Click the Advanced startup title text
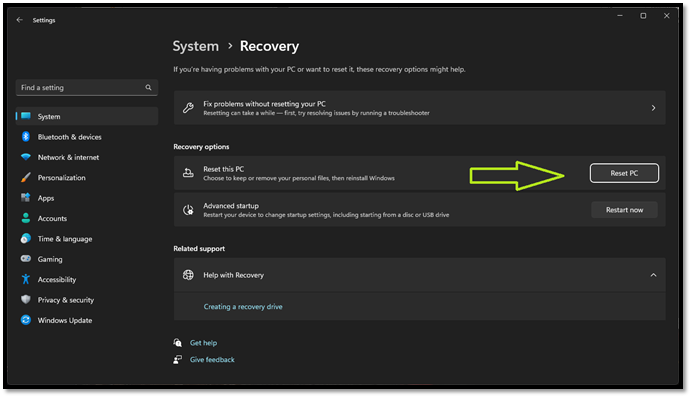 coord(231,206)
